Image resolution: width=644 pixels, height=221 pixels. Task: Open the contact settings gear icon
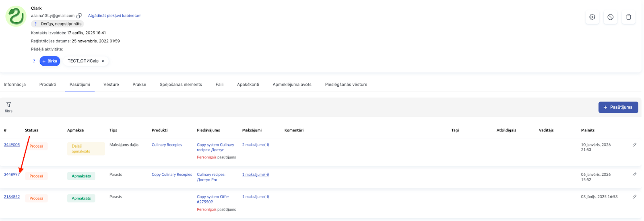click(x=592, y=17)
